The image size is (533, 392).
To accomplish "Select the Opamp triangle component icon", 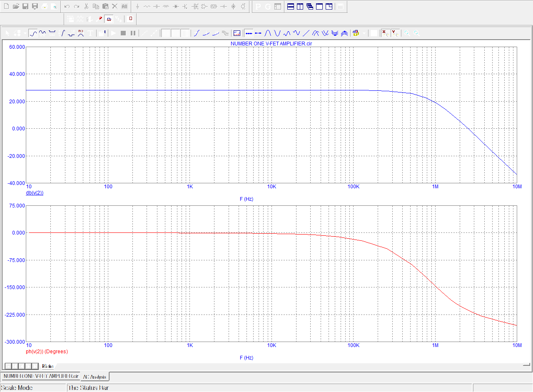I will (204, 7).
